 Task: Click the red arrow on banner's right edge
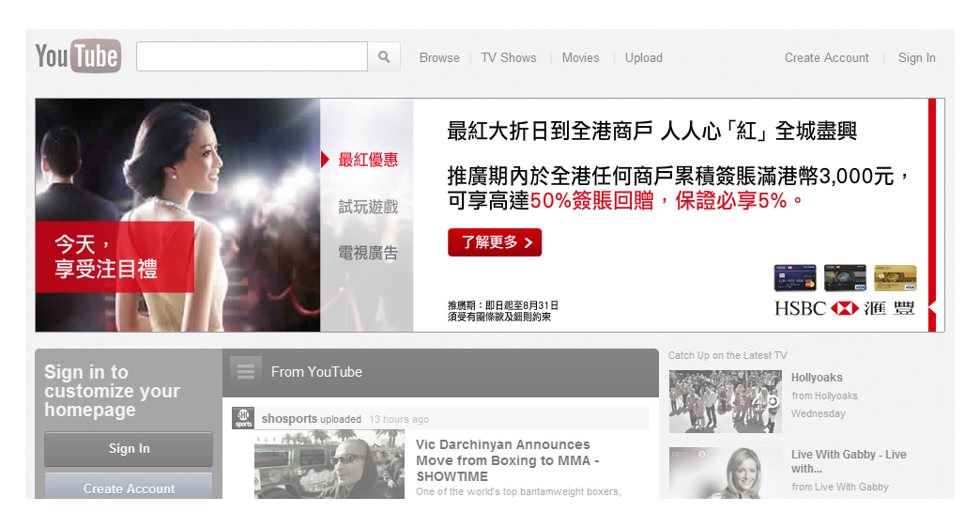point(932,308)
